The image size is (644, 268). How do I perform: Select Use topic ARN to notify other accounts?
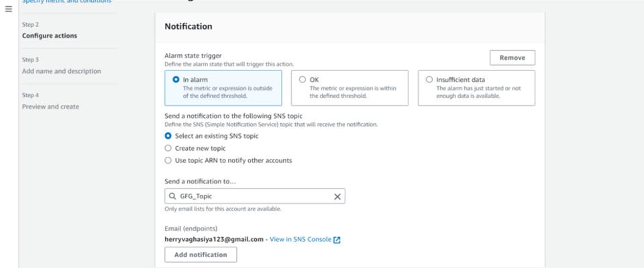(168, 160)
